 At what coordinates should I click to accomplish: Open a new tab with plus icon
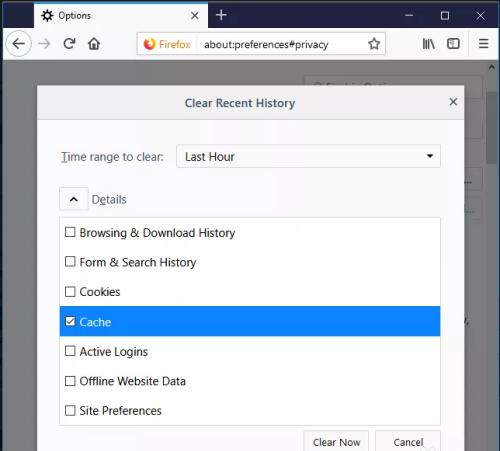(221, 15)
